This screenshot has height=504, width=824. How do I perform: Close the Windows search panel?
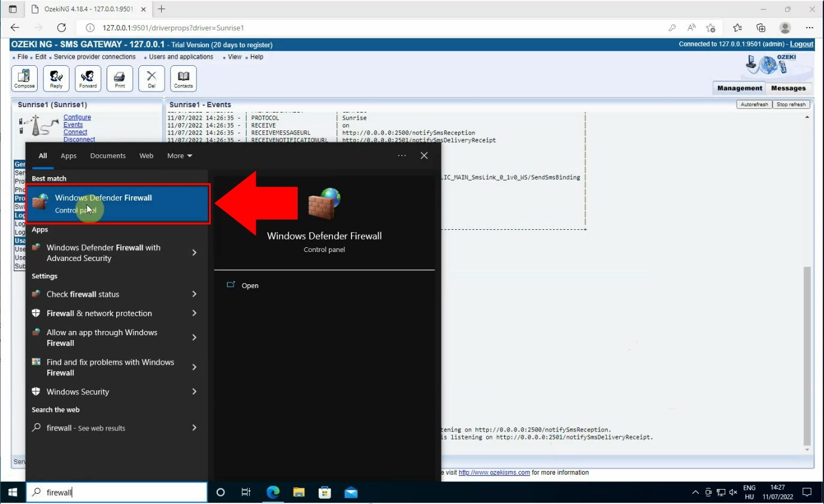(424, 156)
